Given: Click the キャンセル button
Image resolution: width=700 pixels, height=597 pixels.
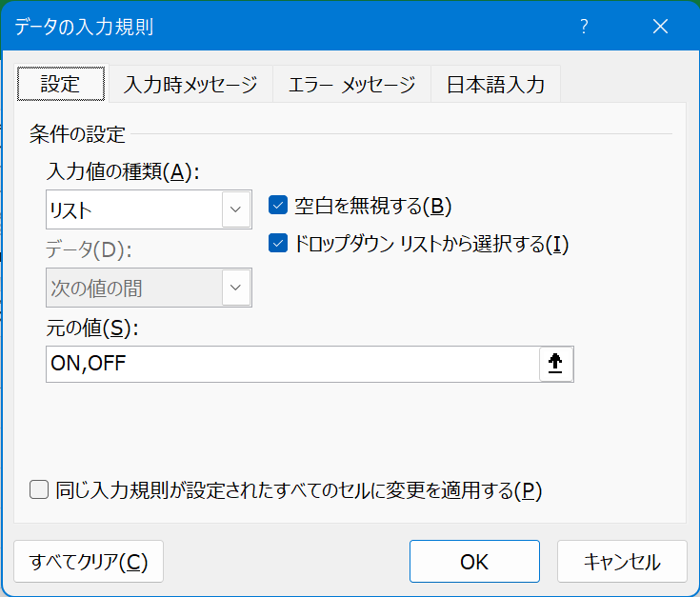Looking at the screenshot, I should 621,561.
